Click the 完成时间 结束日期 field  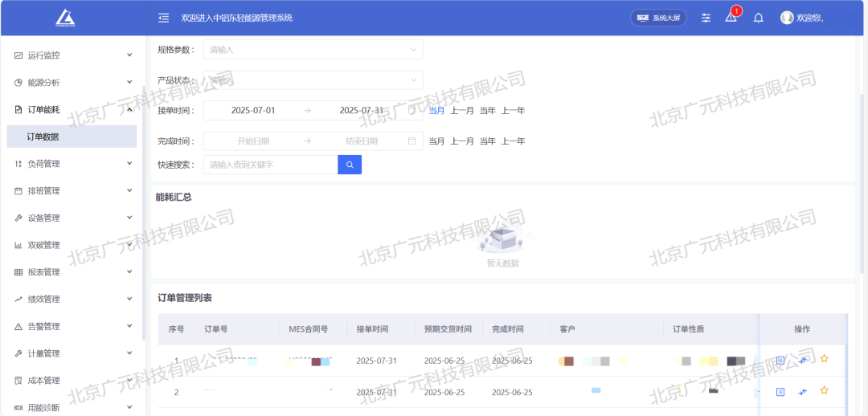pos(362,141)
